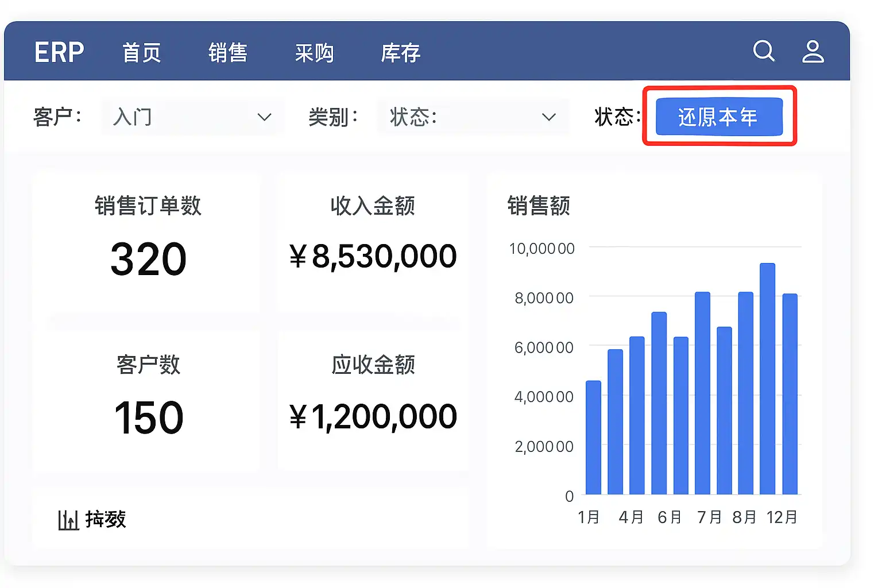The width and height of the screenshot is (882, 588).
Task: Click the 7月 axis label
Action: 709,517
